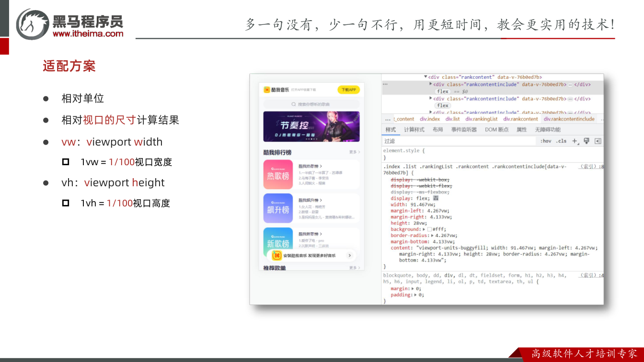Open the DOM 断点 tab
Viewport: 644px width, 362px height.
(x=496, y=130)
